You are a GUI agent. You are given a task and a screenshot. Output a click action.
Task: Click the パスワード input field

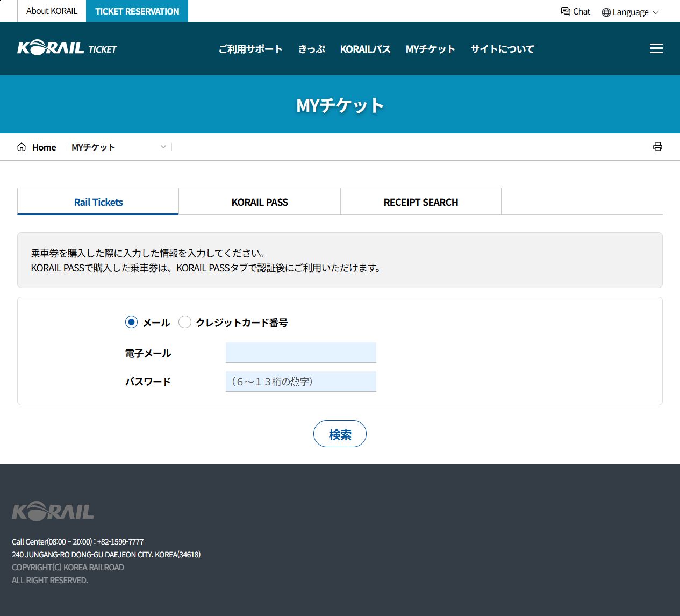[301, 382]
